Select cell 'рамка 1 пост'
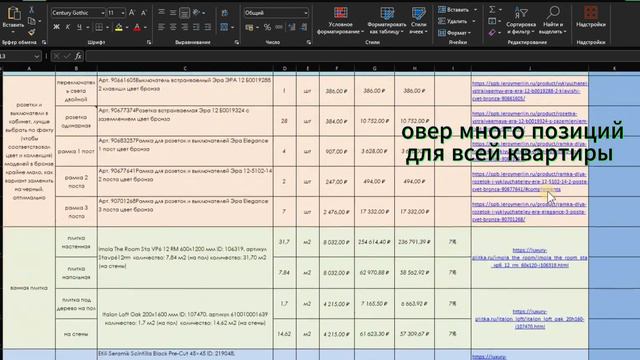Image resolution: width=640 pixels, height=360 pixels. (x=76, y=151)
